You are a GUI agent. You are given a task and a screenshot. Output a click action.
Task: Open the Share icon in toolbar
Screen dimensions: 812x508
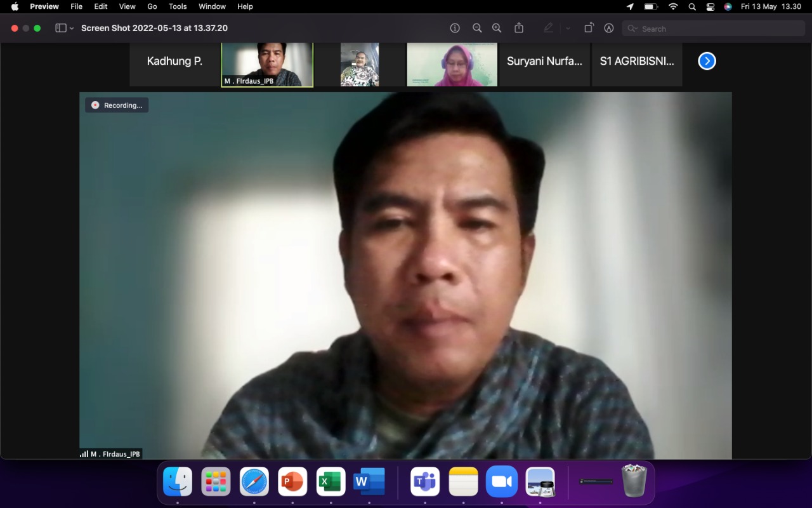(519, 28)
